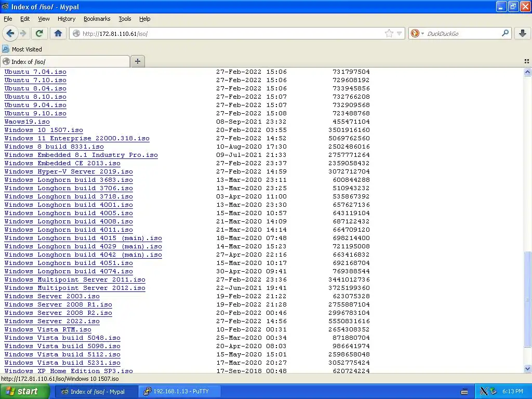The image size is (532, 399).
Task: Click date 08-Sep-2021 23:32 for Waows19
Action: [x=251, y=122]
